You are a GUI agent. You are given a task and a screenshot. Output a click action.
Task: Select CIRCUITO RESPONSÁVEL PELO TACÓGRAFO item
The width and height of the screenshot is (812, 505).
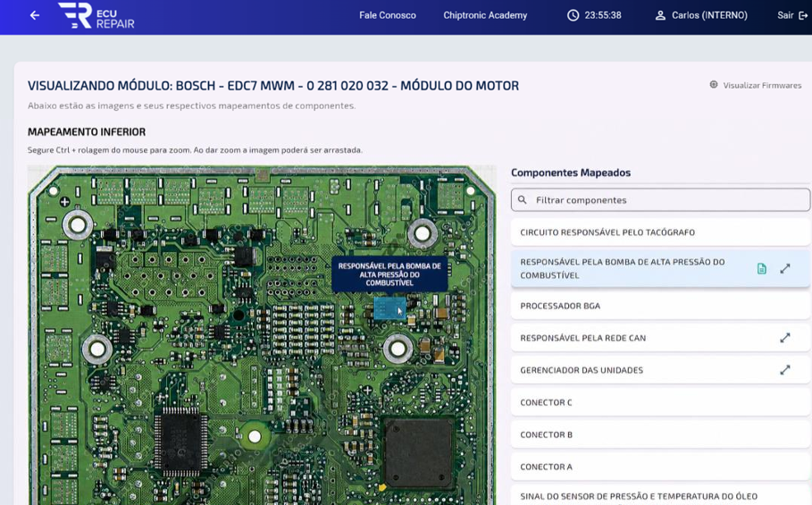[x=660, y=232]
